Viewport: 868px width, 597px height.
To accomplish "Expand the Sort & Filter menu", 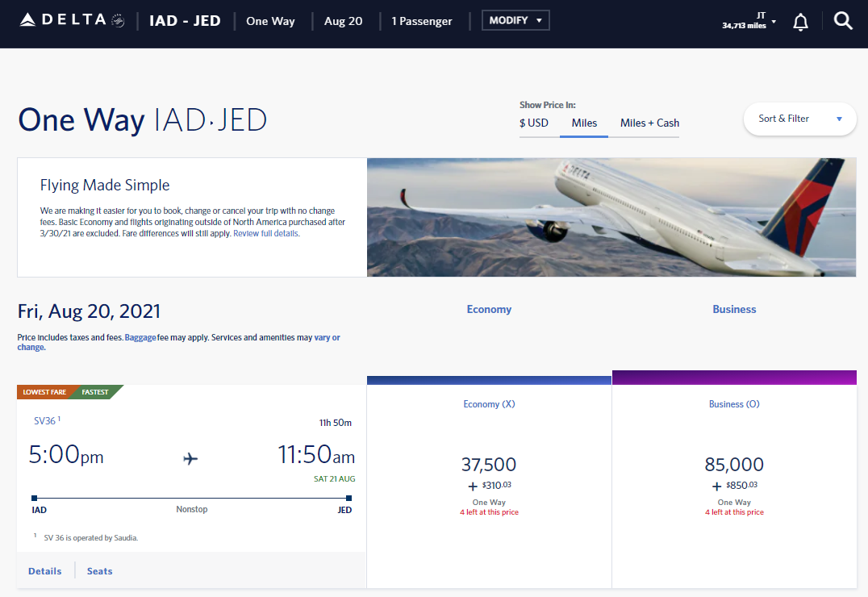I will tap(799, 119).
